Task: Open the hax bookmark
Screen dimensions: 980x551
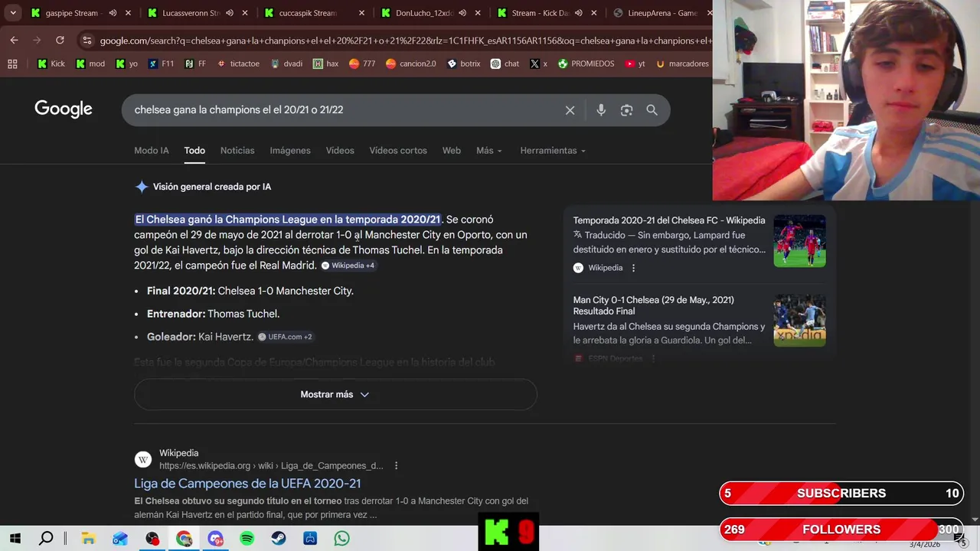Action: [325, 64]
